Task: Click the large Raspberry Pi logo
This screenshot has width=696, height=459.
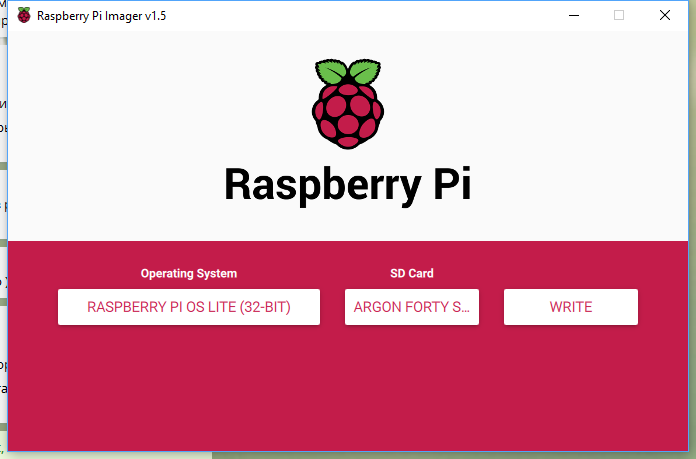Action: (x=348, y=104)
